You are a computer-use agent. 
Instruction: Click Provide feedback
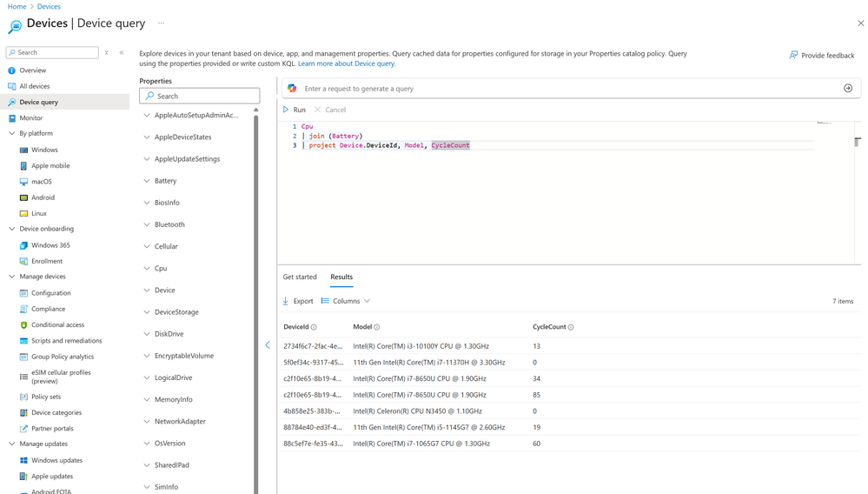point(821,56)
